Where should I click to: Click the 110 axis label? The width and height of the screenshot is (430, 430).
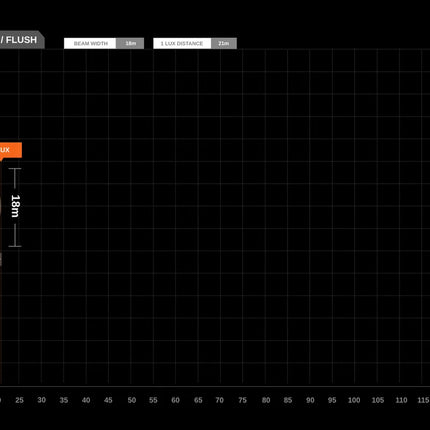click(401, 400)
